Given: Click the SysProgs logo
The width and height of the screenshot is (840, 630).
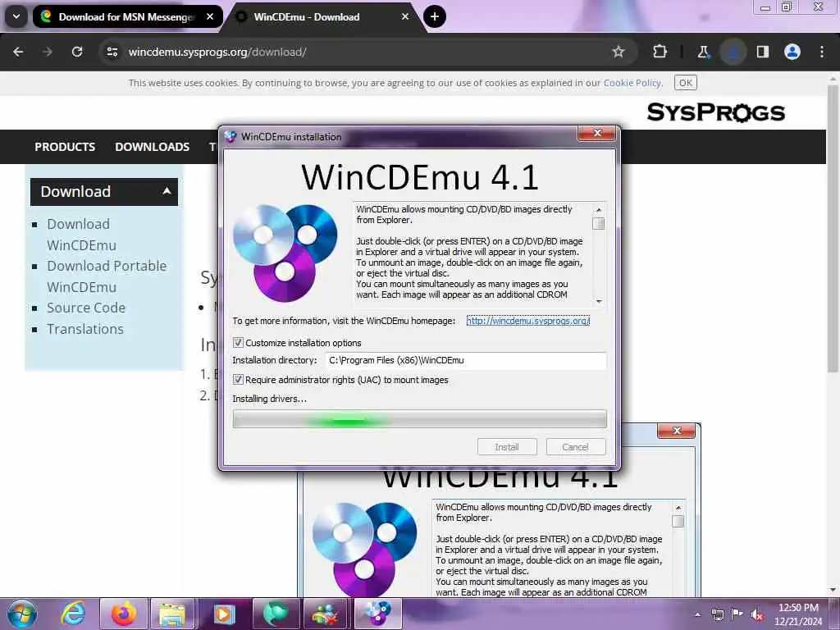Looking at the screenshot, I should pyautogui.click(x=715, y=112).
